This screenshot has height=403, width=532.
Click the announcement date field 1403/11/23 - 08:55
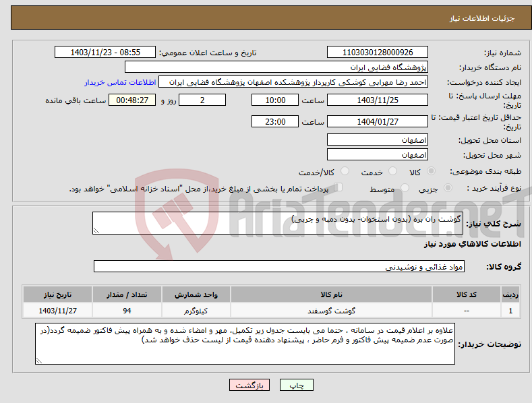[105, 53]
